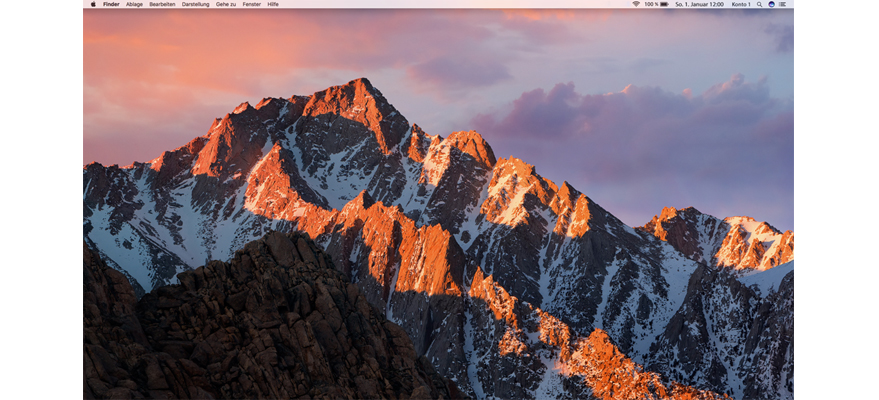The height and width of the screenshot is (400, 879).
Task: Open the Hilfe menu
Action: point(273,4)
